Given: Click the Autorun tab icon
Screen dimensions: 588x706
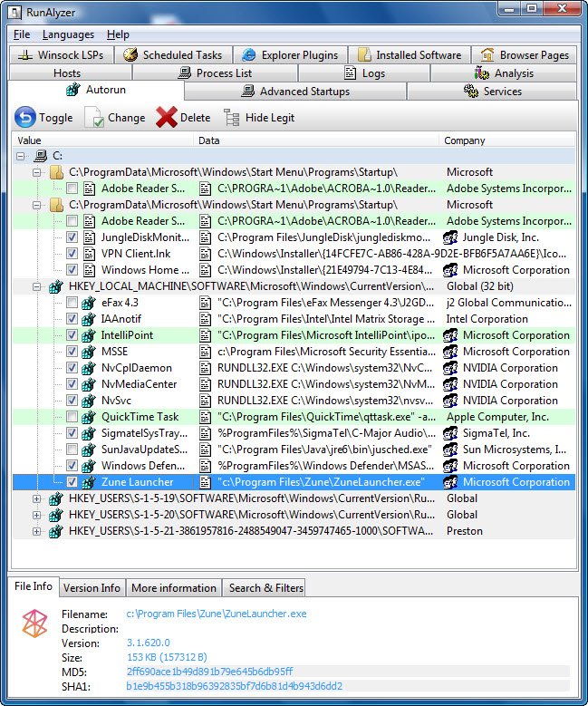Looking at the screenshot, I should [73, 89].
